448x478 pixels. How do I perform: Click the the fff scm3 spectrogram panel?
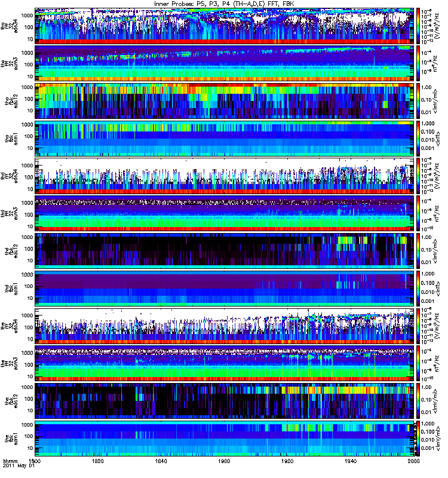[225, 363]
